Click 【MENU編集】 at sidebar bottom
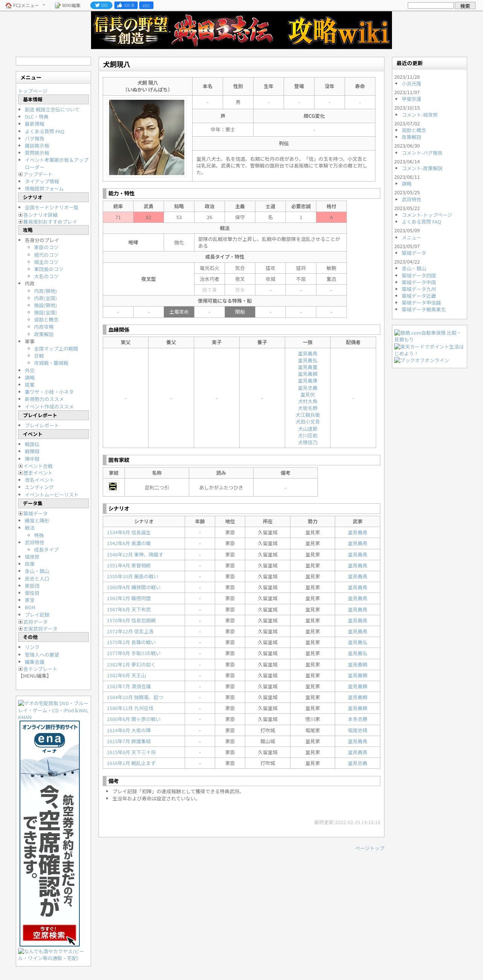483x980 pixels. coord(35,676)
